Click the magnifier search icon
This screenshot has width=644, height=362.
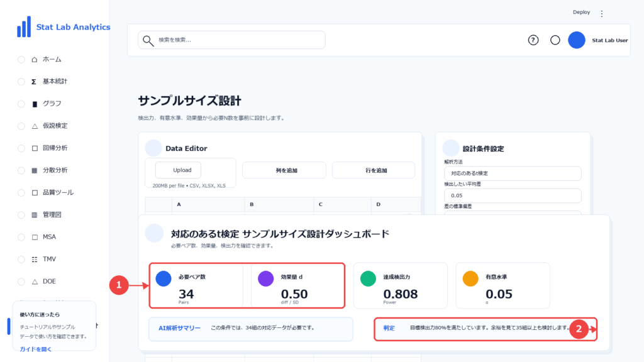148,40
